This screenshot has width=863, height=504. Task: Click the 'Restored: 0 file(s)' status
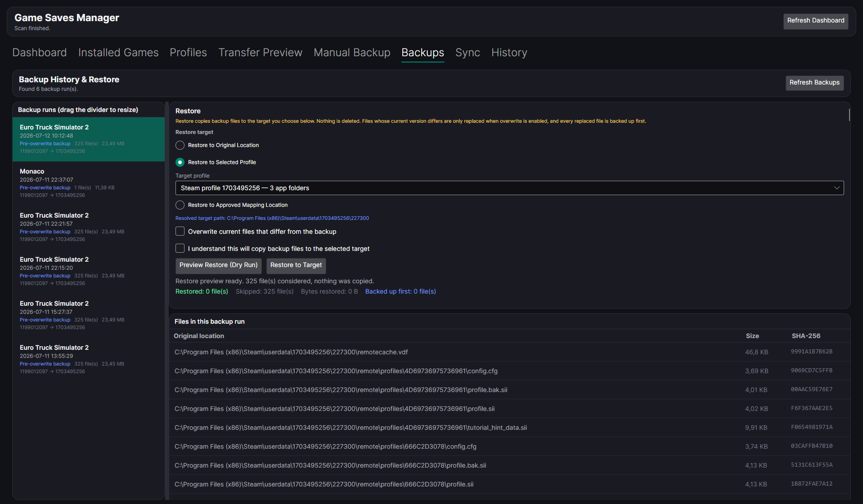202,292
